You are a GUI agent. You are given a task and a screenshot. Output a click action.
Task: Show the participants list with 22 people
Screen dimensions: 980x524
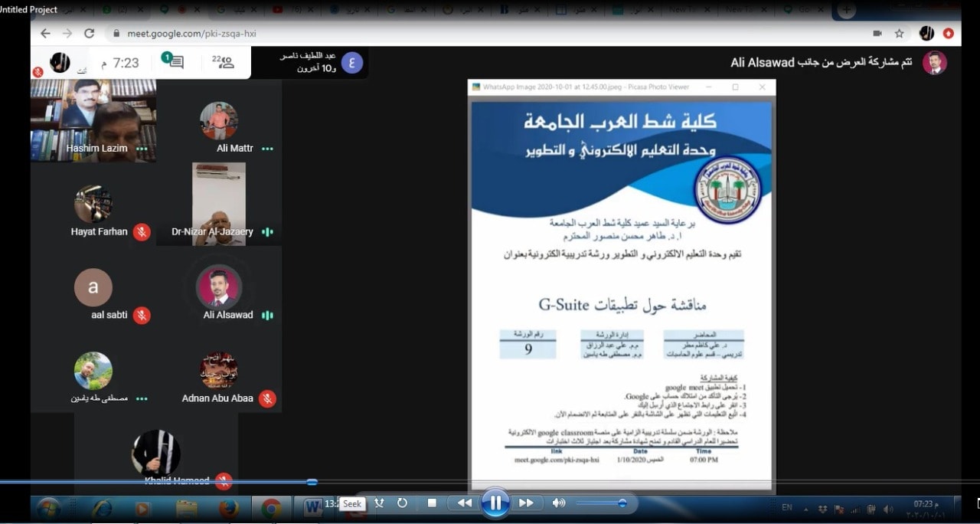[224, 62]
